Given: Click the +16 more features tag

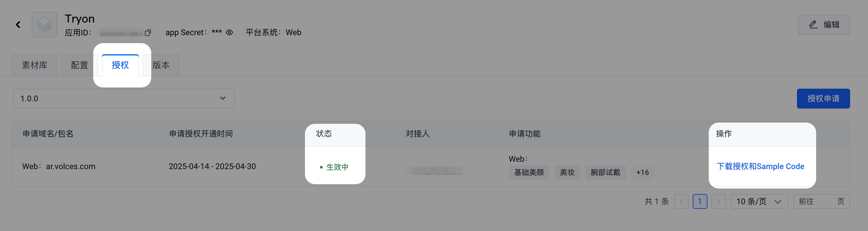Looking at the screenshot, I should tap(642, 172).
